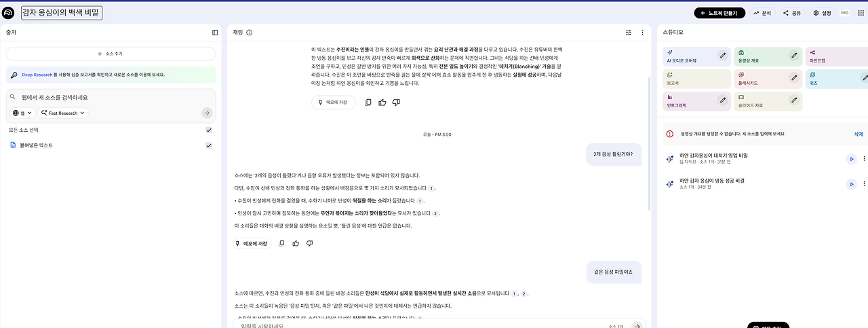The image size is (868, 328).
Task: Open chat settings (tune icon) in 채팅 header
Action: coord(628,32)
